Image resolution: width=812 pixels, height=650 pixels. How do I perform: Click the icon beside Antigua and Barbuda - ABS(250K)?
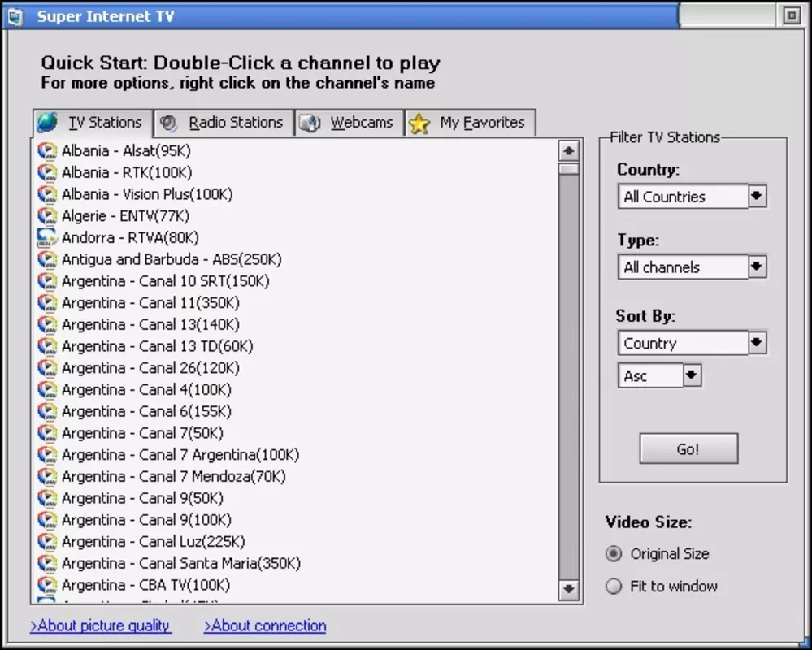pos(47,260)
